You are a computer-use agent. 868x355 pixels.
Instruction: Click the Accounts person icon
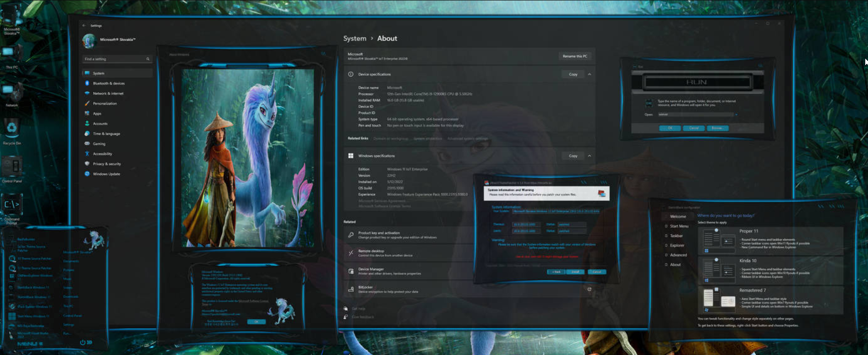[87, 123]
